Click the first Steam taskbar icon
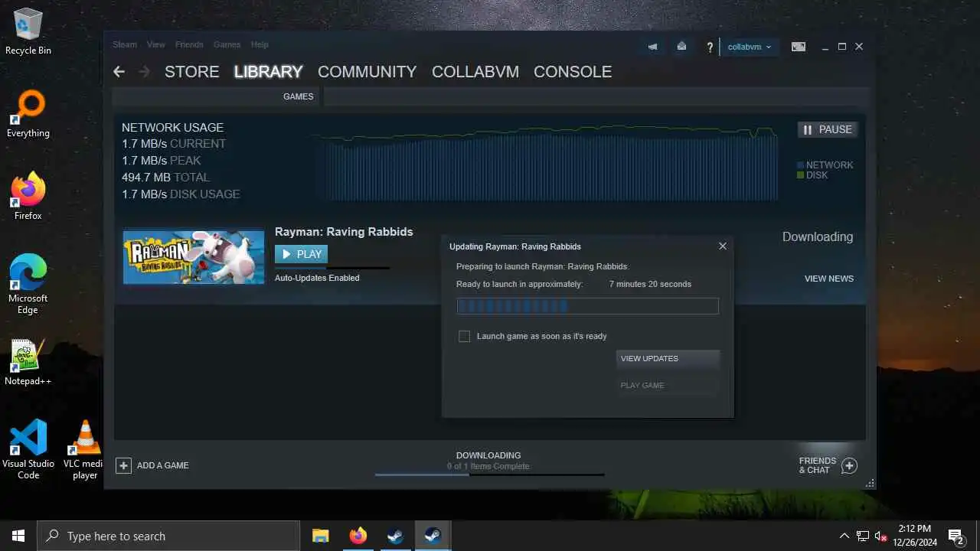Viewport: 980px width, 551px height. [x=395, y=536]
